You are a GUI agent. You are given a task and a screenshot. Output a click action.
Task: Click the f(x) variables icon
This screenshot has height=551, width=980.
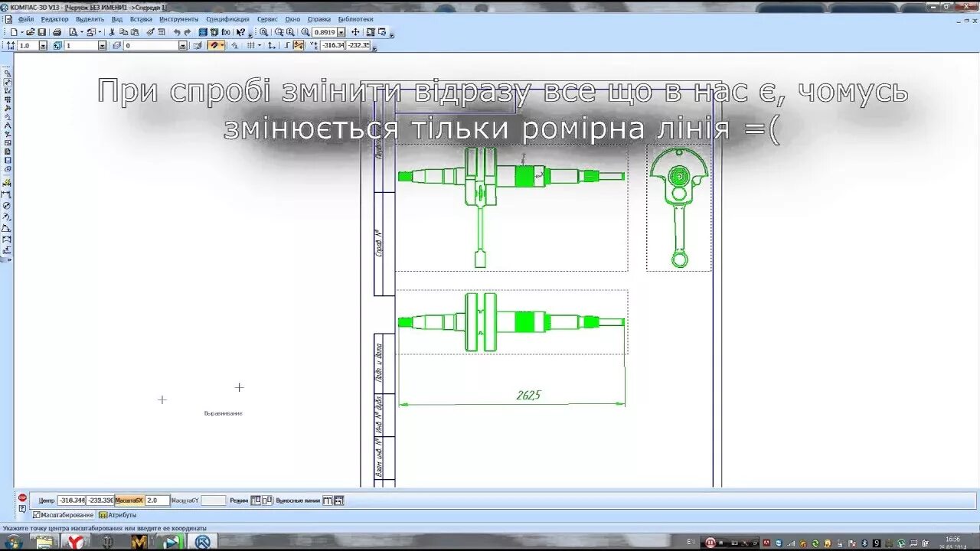(x=226, y=32)
